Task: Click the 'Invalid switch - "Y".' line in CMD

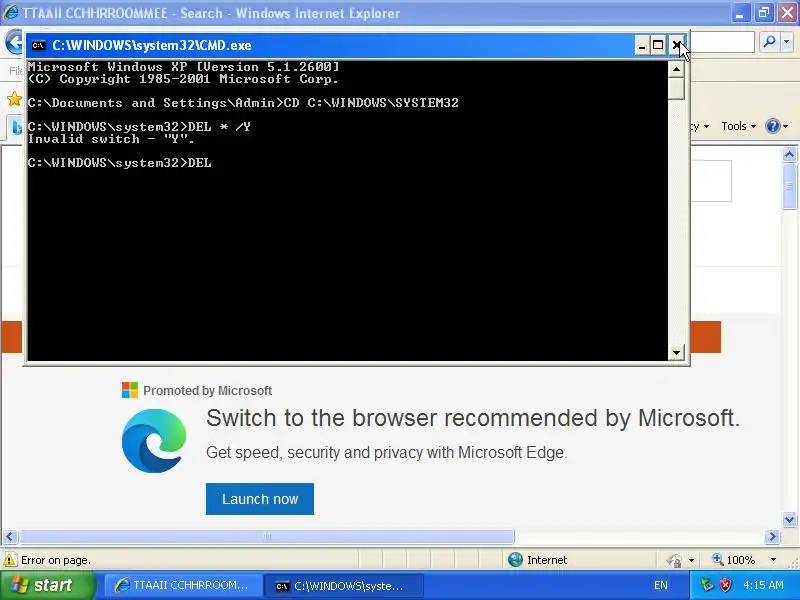Action: tap(111, 139)
